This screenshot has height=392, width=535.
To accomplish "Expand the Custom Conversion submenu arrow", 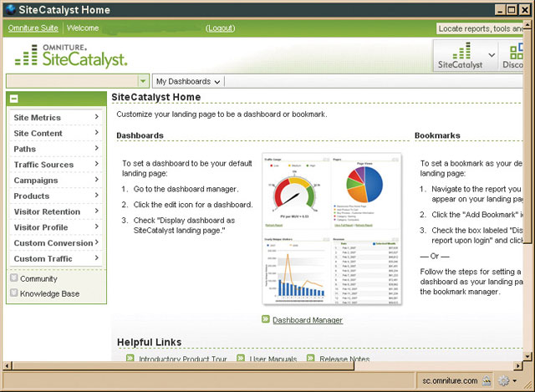I will pos(97,242).
